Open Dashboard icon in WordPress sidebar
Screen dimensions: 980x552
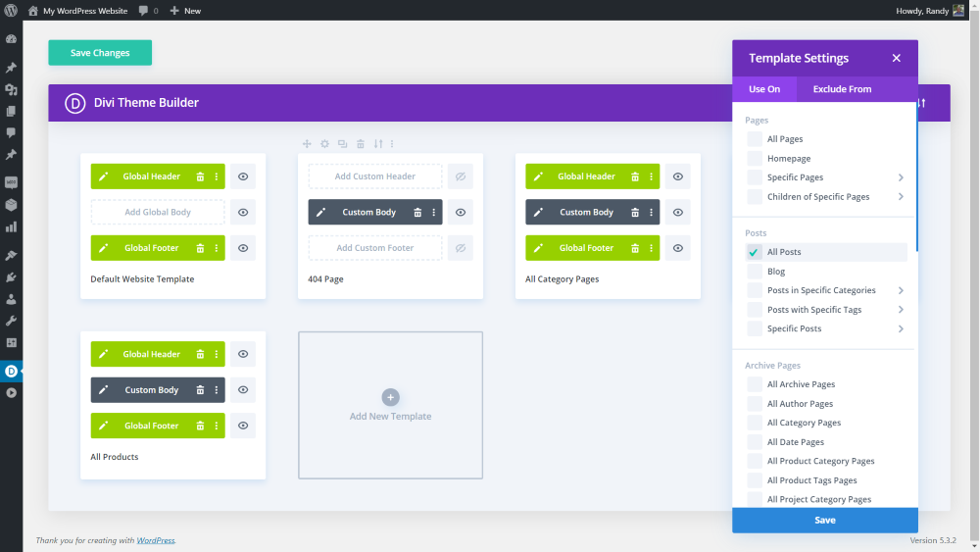pyautogui.click(x=11, y=39)
